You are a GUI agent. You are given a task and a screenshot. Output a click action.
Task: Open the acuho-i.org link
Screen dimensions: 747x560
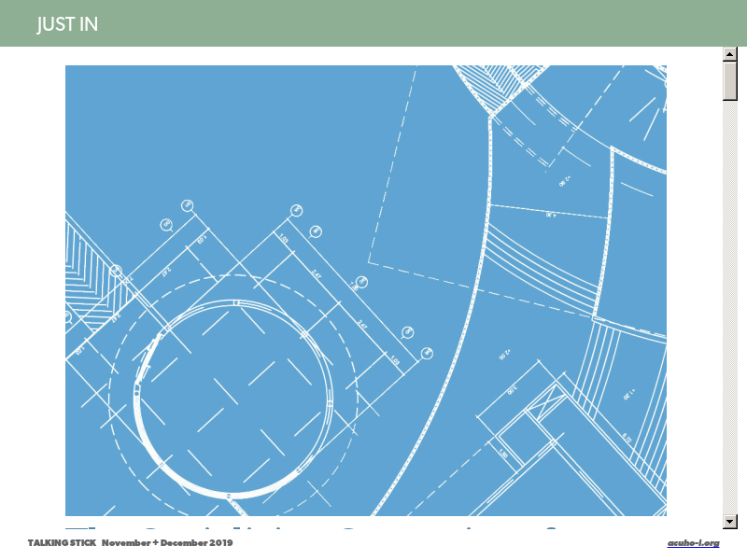pos(693,543)
